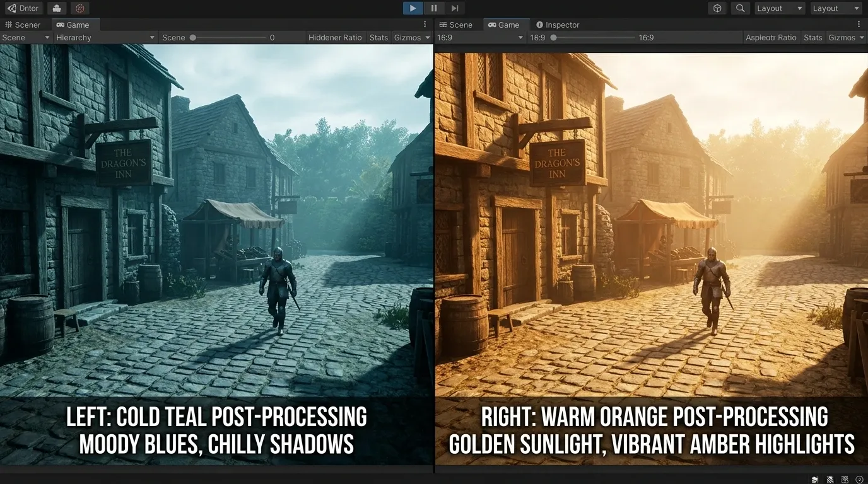Click the circular status icon at bottom-right corner
868x484 pixels.
click(x=859, y=480)
